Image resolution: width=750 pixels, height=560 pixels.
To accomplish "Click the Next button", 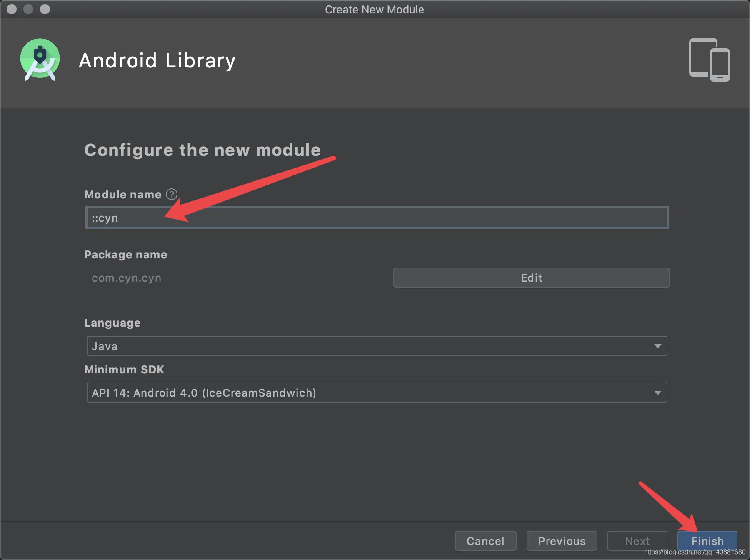I will tap(637, 540).
